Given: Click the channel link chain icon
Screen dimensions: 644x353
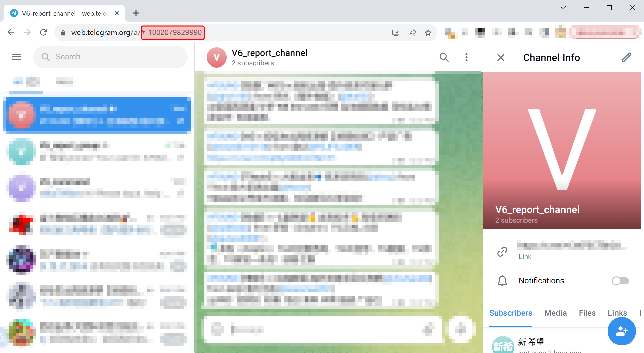Looking at the screenshot, I should point(502,251).
